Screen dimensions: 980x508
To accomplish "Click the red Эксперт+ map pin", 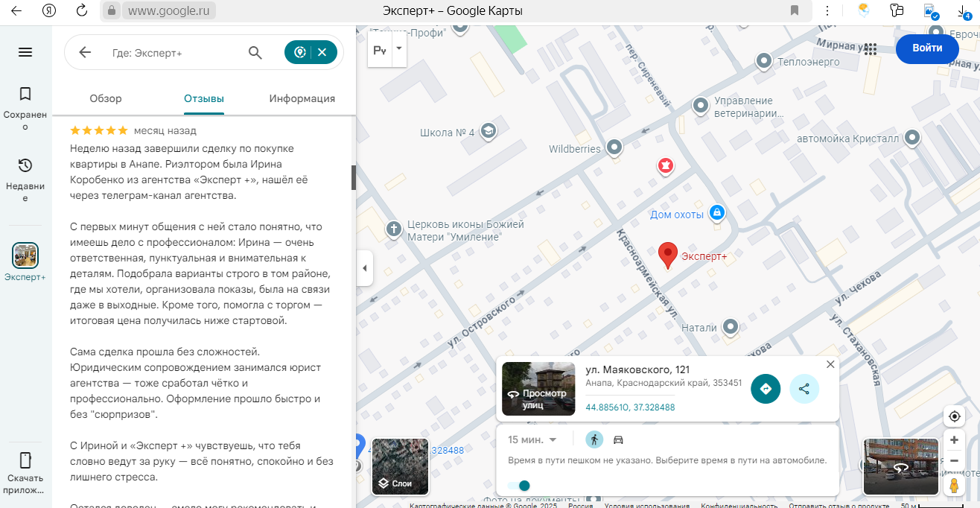I will coord(668,255).
